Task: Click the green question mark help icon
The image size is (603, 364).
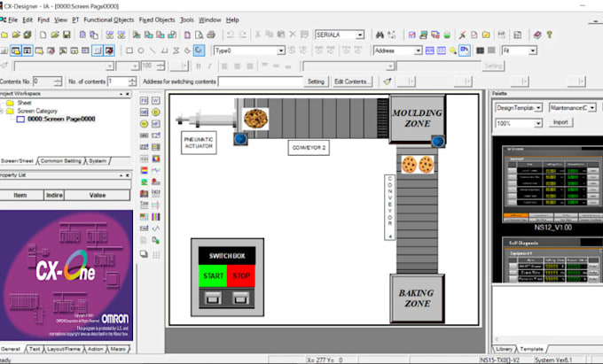Action: tap(550, 35)
